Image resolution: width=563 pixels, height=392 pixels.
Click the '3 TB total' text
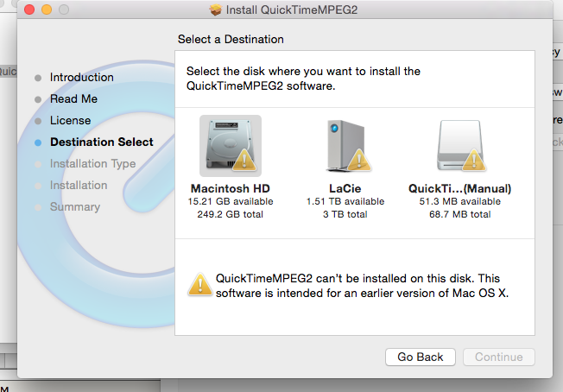(x=345, y=214)
